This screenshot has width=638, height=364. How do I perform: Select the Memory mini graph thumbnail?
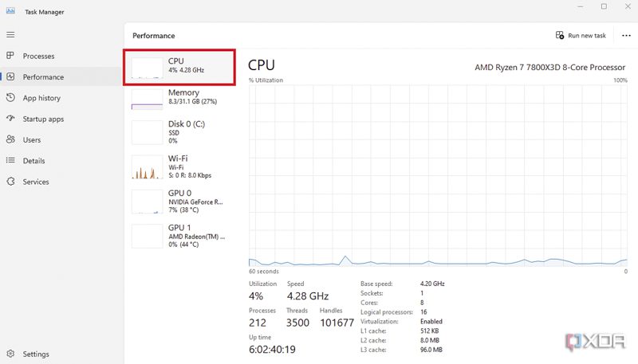pos(148,100)
